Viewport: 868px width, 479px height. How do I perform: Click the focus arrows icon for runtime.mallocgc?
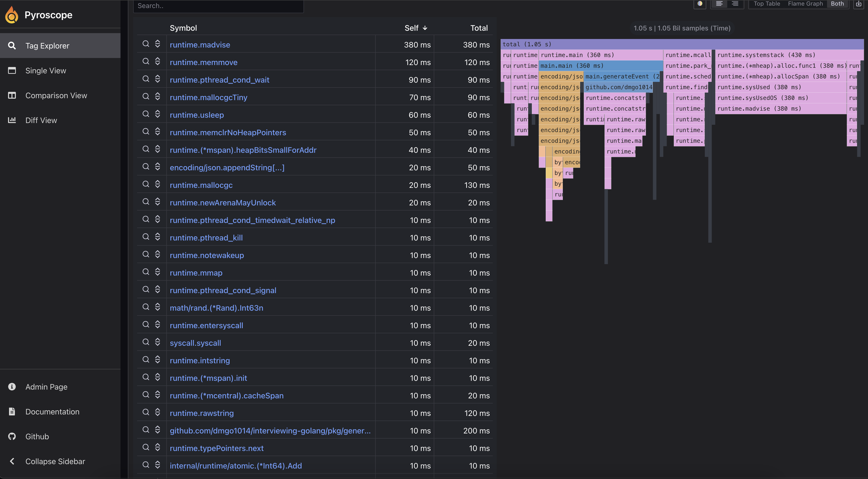point(157,184)
